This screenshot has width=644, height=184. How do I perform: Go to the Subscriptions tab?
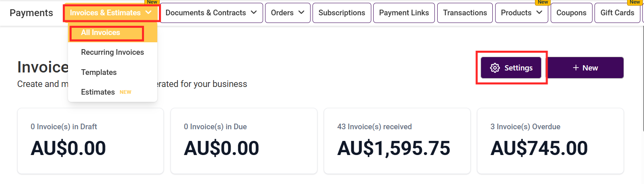click(342, 13)
